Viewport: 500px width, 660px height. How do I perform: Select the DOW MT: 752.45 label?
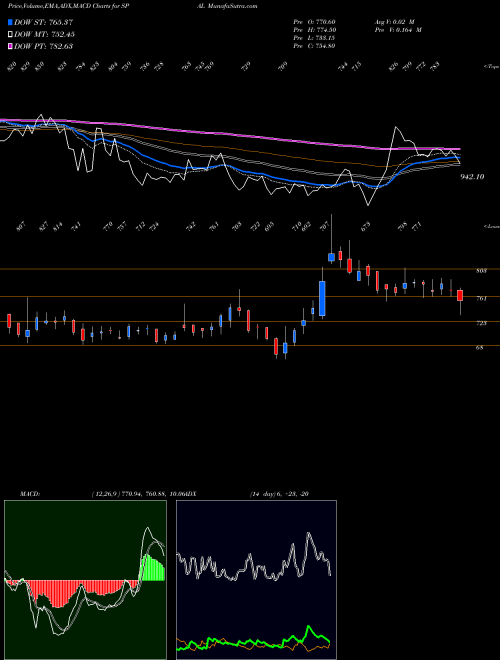pos(45,34)
